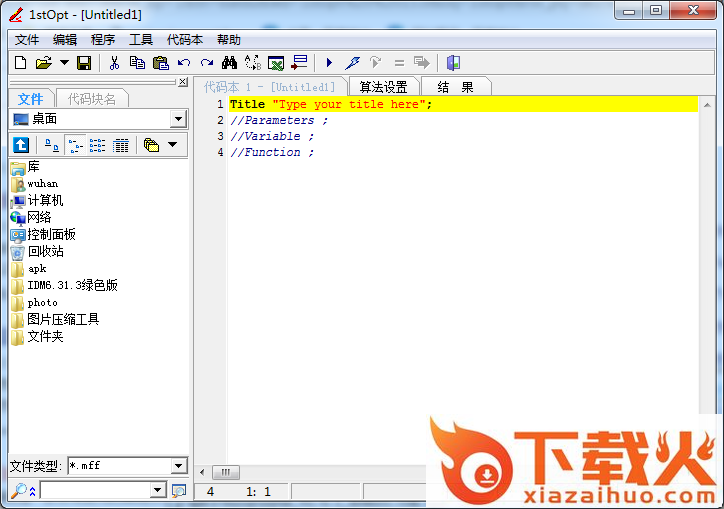This screenshot has height=509, width=724.
Task: Select the photo folder in file list
Action: [x=42, y=302]
